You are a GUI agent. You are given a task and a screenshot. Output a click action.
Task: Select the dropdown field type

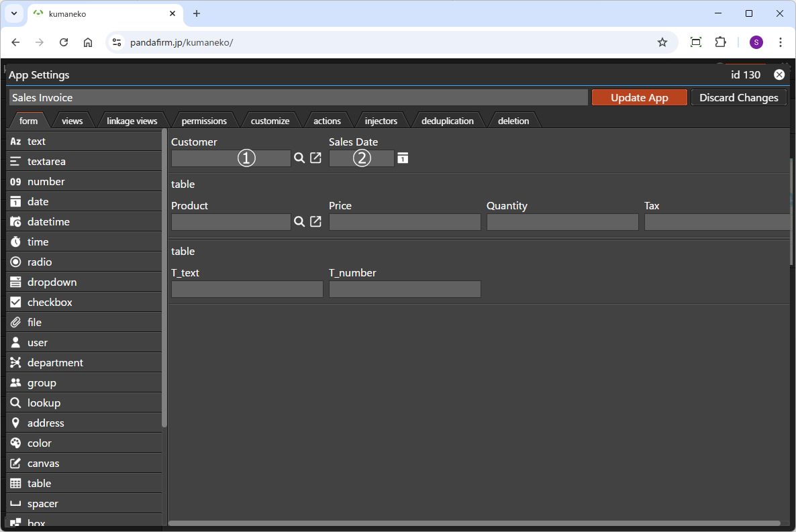[x=52, y=282]
